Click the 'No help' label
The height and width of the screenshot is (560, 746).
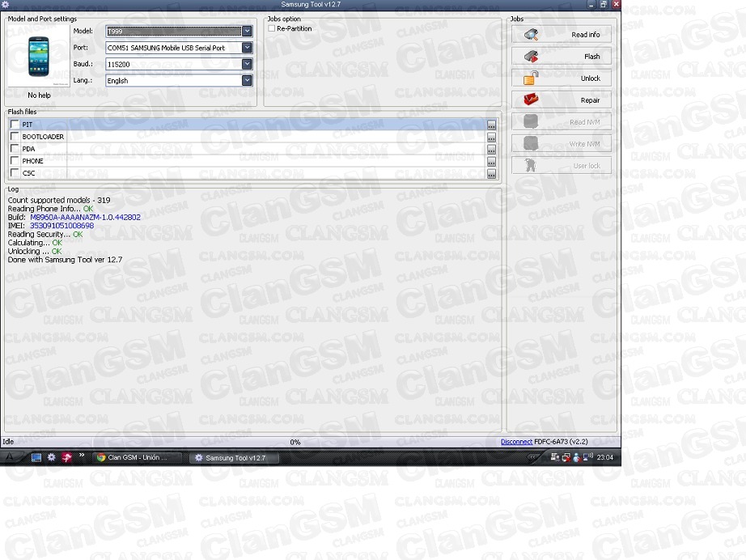39,95
